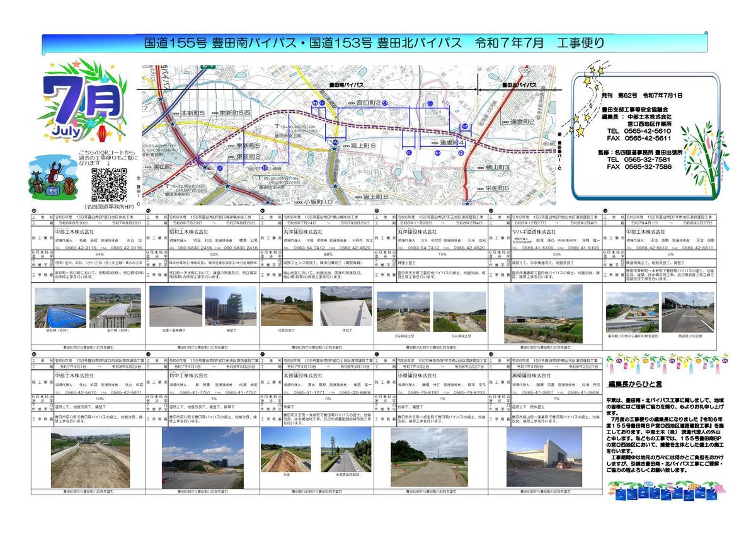Click the '92%' progress value
Screen dimensions: 756x535
coord(213,254)
